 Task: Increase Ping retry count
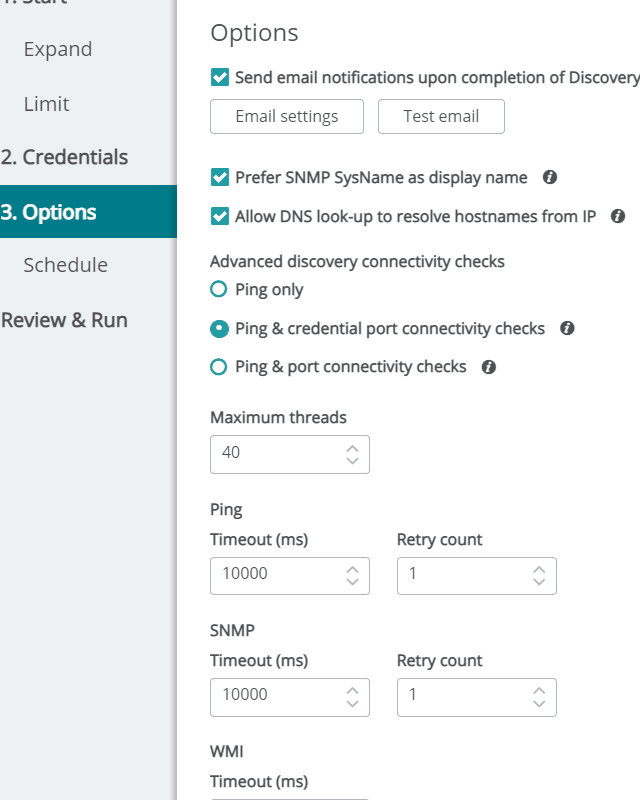point(539,570)
